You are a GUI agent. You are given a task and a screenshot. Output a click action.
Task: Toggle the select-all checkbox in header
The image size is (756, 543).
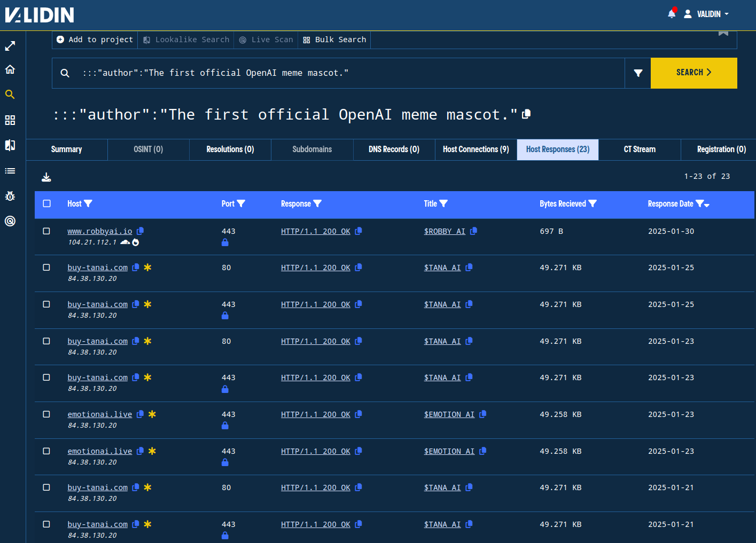[x=47, y=203]
